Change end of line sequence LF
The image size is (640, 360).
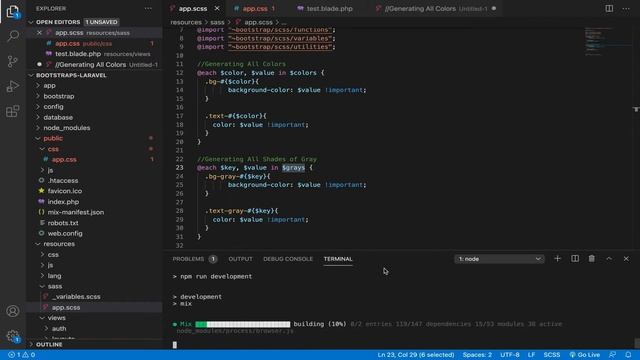pos(531,355)
